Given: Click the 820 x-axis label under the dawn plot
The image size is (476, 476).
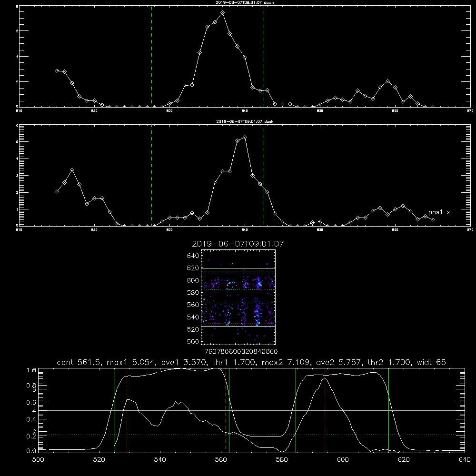Looking at the screenshot, I should (94, 111).
